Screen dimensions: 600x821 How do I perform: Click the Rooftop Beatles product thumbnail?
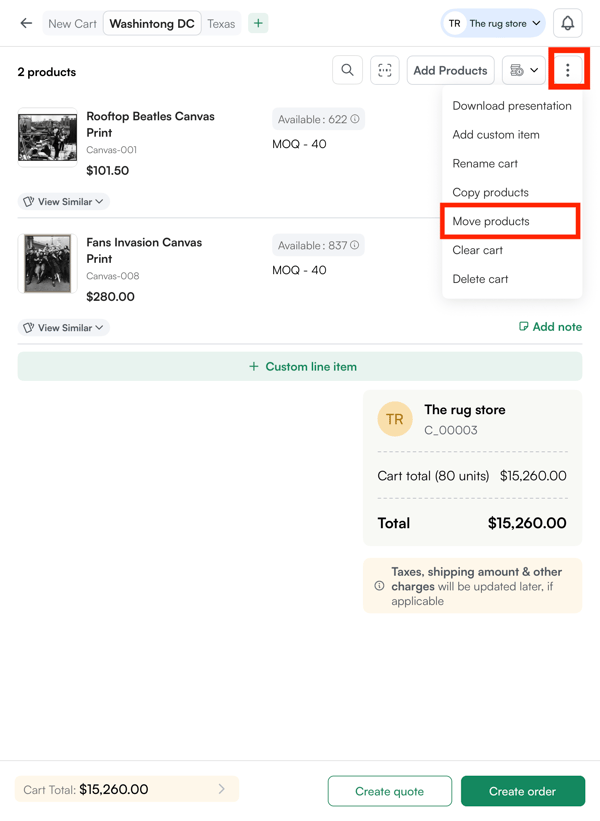pos(47,138)
